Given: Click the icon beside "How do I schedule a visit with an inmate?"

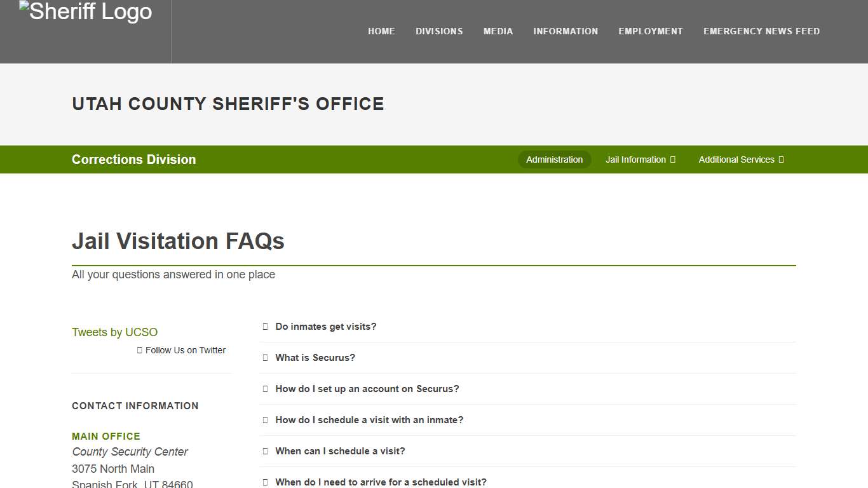Looking at the screenshot, I should [x=265, y=419].
